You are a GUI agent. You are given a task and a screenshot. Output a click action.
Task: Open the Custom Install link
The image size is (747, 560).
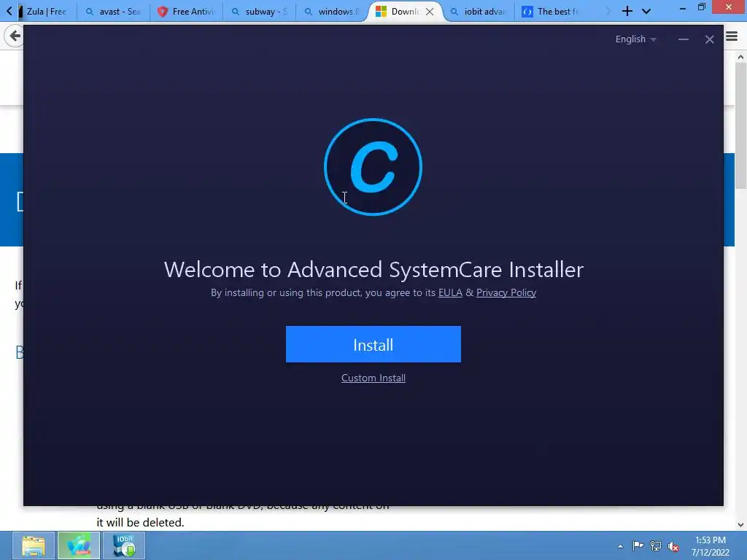tap(373, 378)
